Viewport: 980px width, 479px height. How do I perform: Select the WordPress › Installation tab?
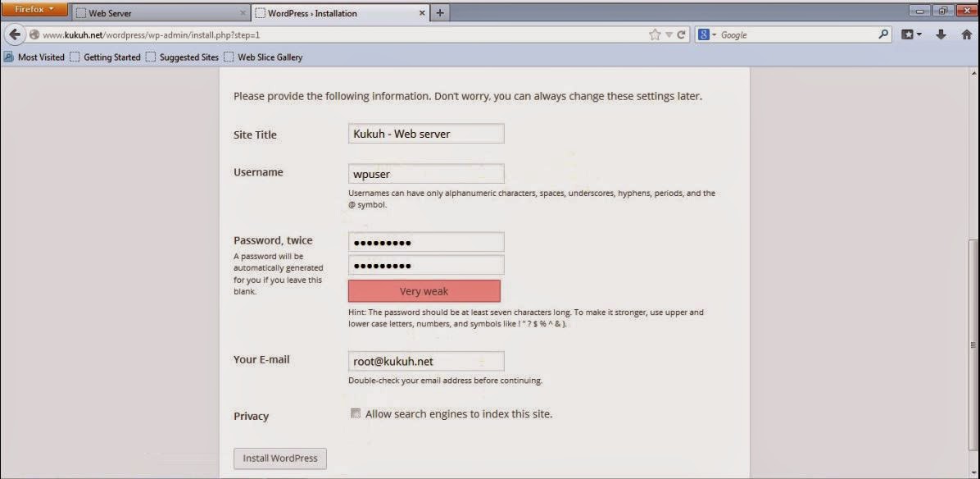(341, 12)
